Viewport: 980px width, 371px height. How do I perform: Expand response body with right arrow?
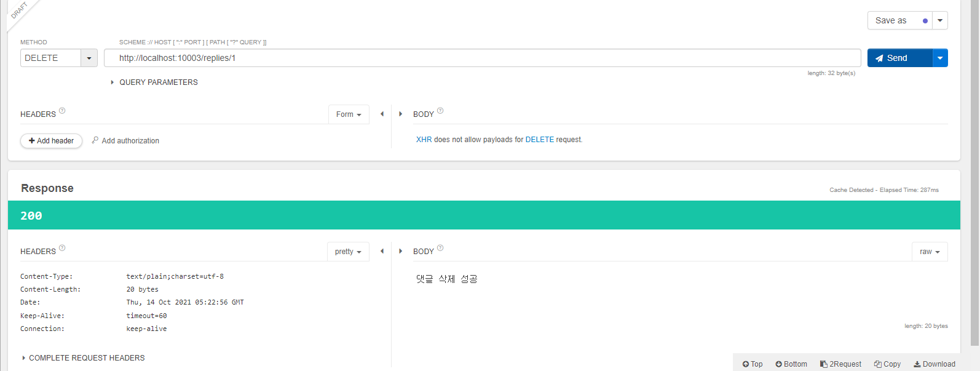tap(401, 251)
